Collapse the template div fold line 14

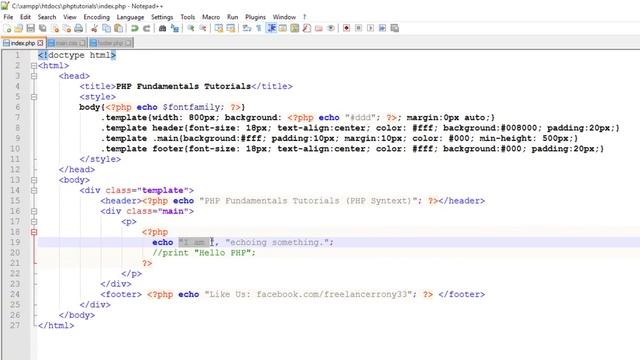34,190
